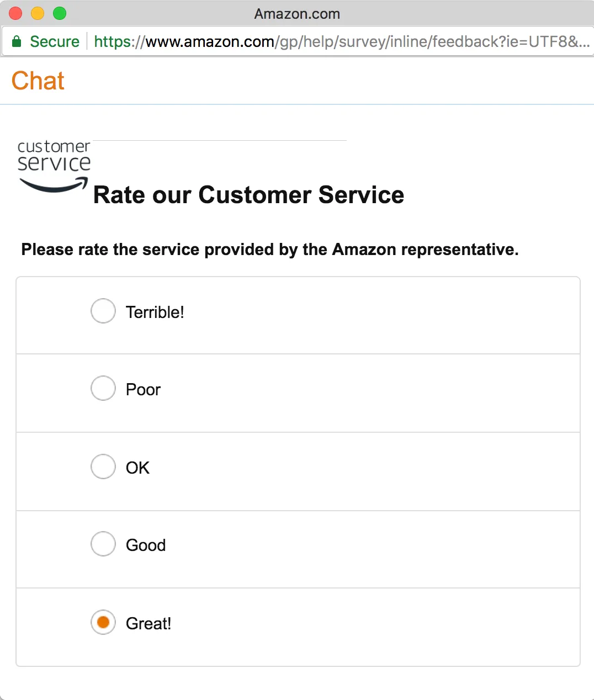Select the OK rating radio button
The height and width of the screenshot is (700, 594).
coord(103,466)
